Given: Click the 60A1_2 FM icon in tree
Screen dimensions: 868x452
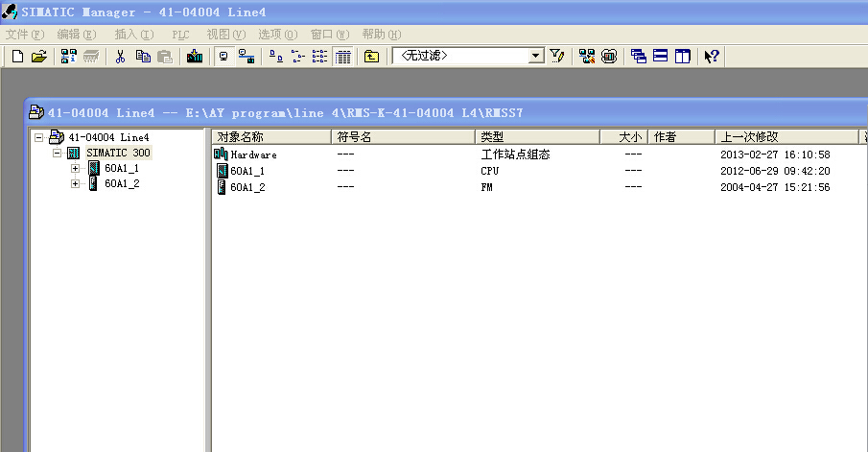Looking at the screenshot, I should 94,183.
